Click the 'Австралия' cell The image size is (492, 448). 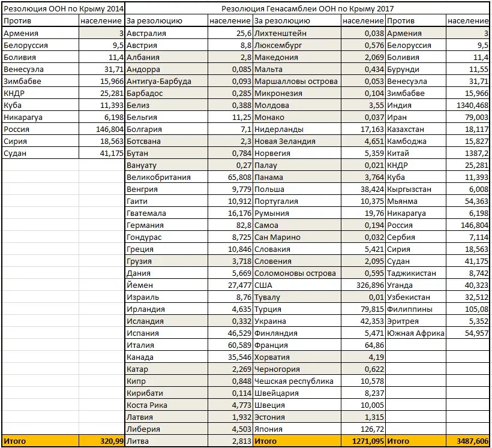pyautogui.click(x=166, y=33)
